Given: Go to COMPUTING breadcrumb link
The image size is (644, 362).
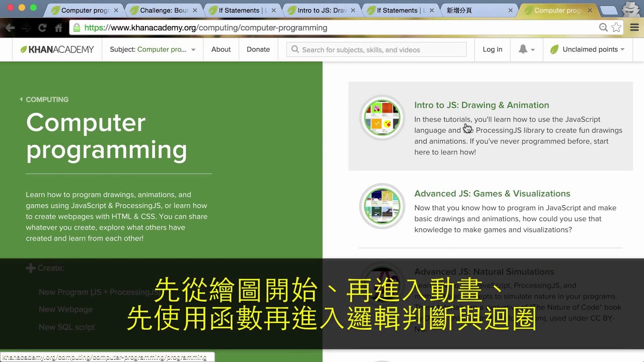Looking at the screenshot, I should 47,100.
